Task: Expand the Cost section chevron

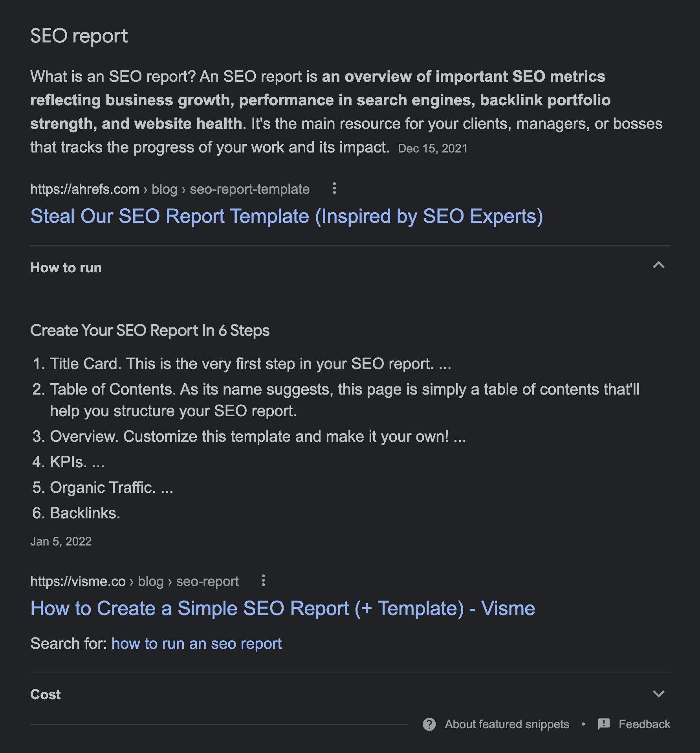Action: (658, 694)
